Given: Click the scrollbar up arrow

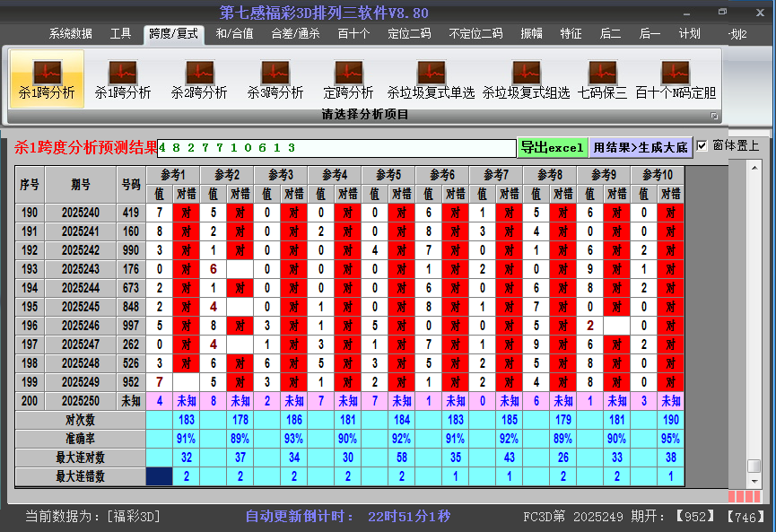Looking at the screenshot, I should [754, 169].
